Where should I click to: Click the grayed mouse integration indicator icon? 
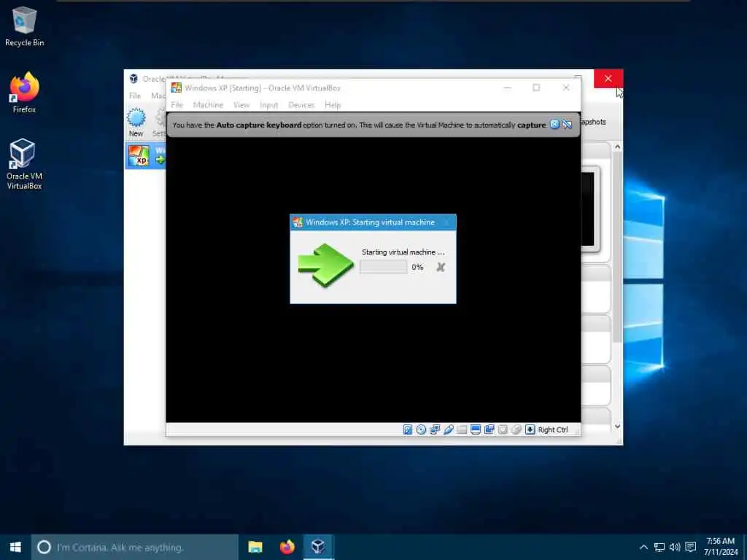point(516,429)
